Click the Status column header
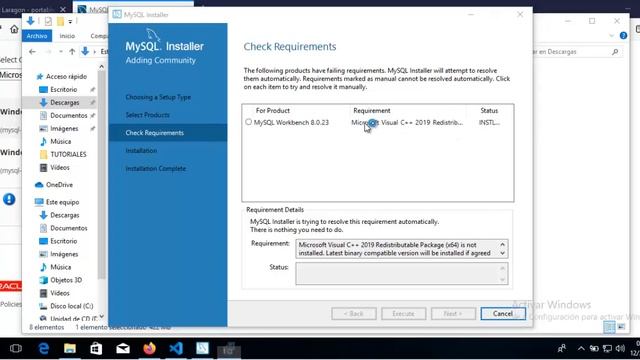This screenshot has height=360, width=640. (489, 111)
